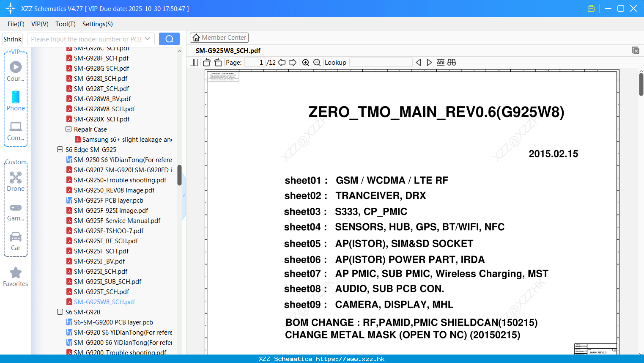Open SM-G928T_SCH.pdf
This screenshot has width=644, height=363.
click(101, 88)
